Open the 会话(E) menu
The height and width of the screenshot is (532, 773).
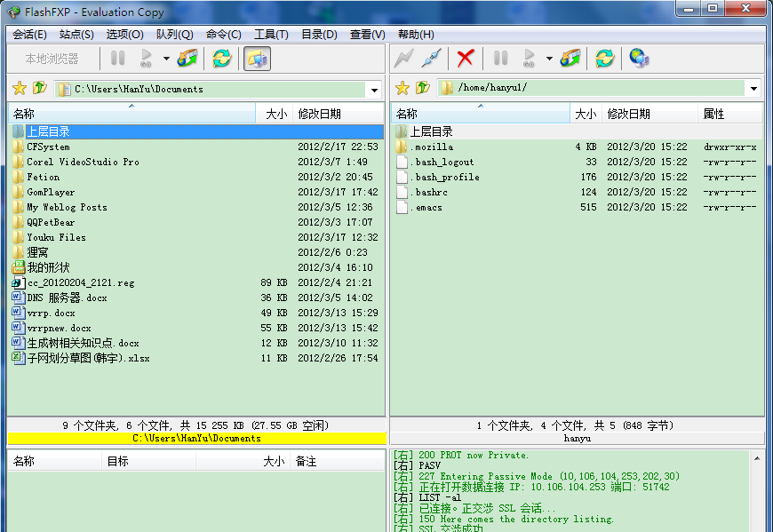click(x=29, y=35)
